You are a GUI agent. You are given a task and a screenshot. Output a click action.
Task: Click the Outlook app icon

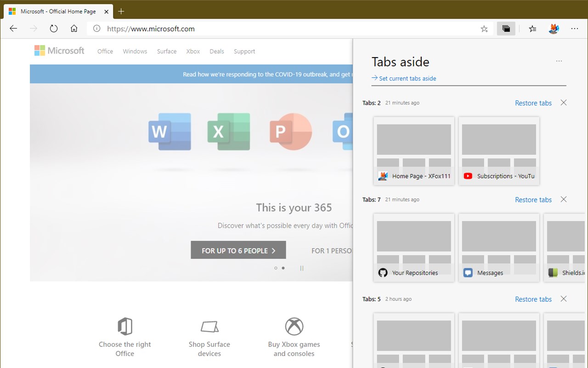pos(342,132)
